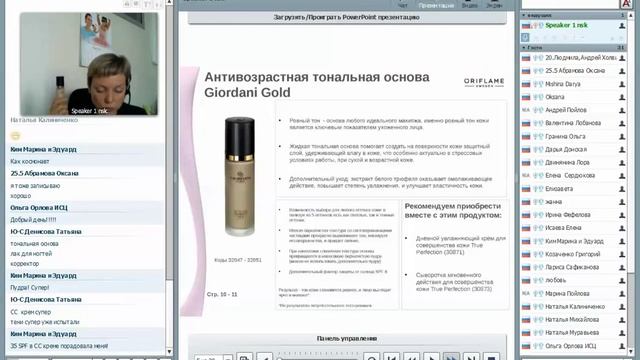Click the smiley emoticon in chat

[15, 136]
